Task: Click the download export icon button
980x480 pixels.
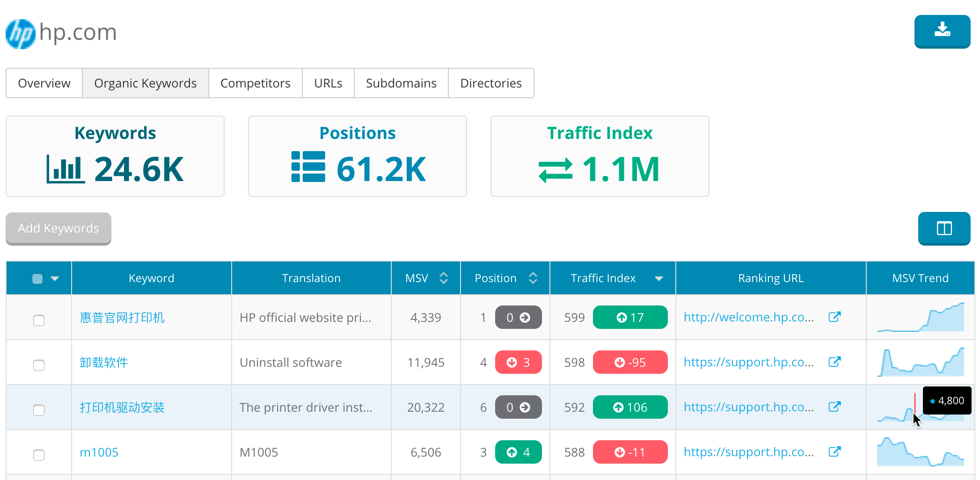Action: 942,31
